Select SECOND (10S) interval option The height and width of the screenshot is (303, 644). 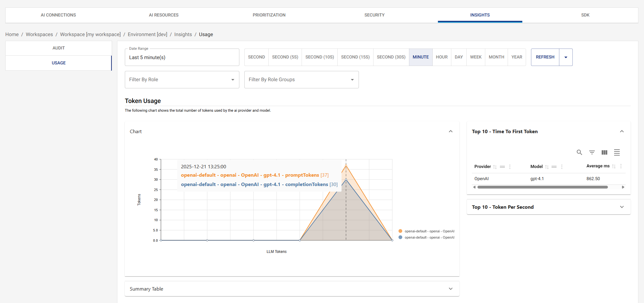(x=320, y=57)
